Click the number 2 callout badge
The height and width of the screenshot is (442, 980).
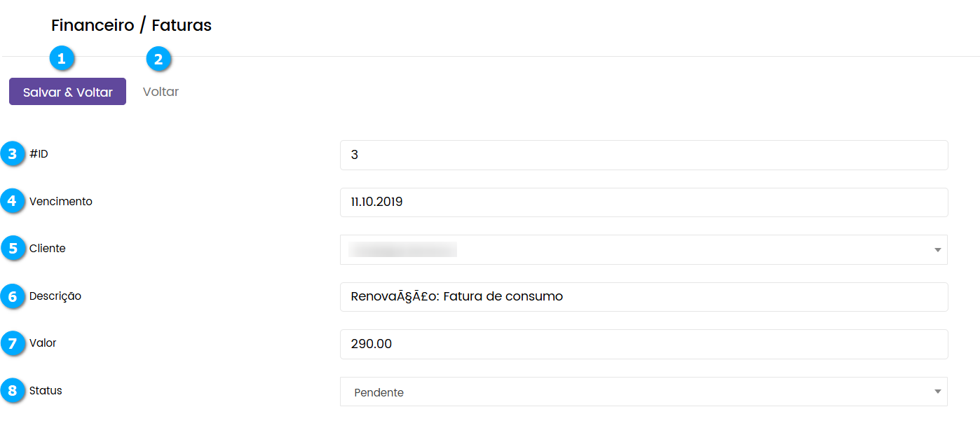tap(158, 59)
